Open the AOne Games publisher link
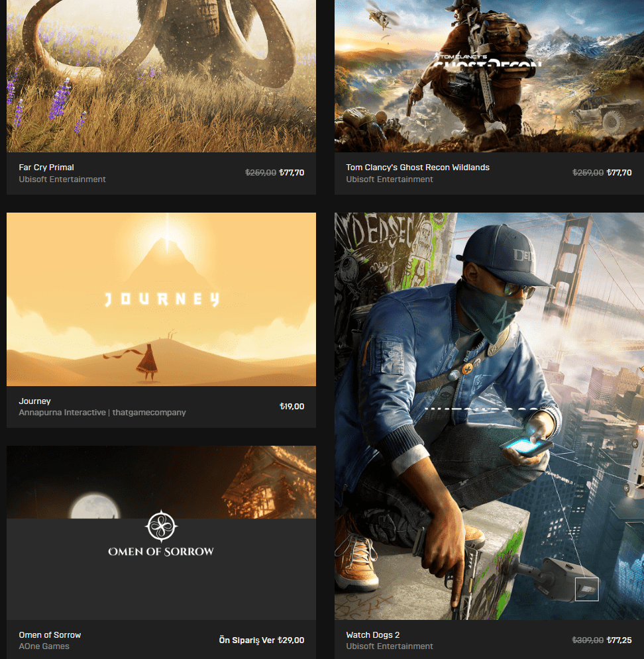Viewport: 644px width, 659px height. [44, 646]
